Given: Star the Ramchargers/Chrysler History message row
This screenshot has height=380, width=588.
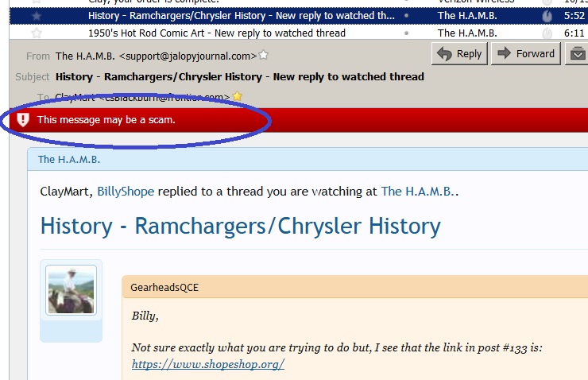Looking at the screenshot, I should tap(37, 16).
